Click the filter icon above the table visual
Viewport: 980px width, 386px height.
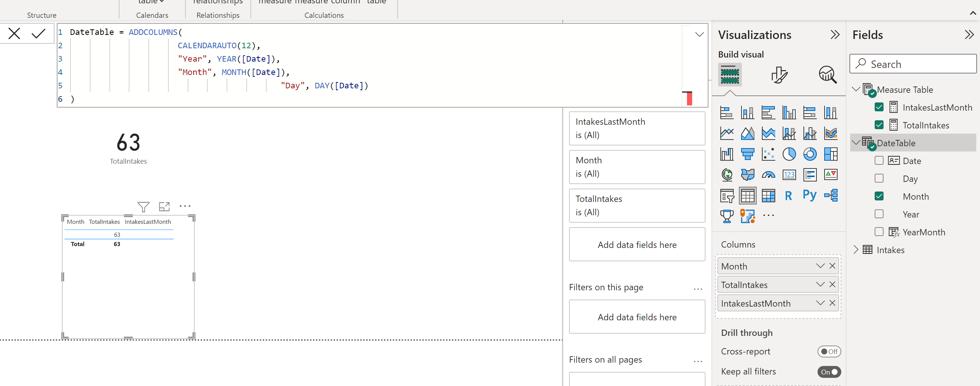coord(144,207)
